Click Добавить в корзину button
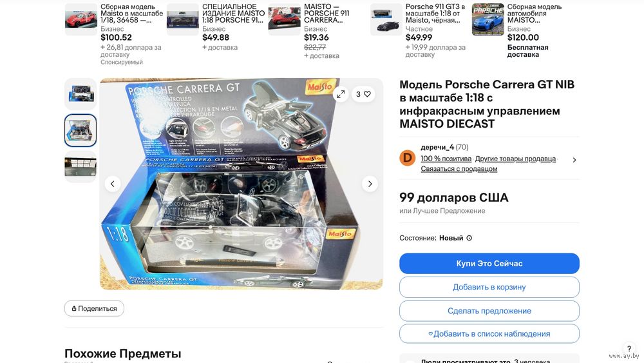The image size is (644, 363). tap(489, 287)
